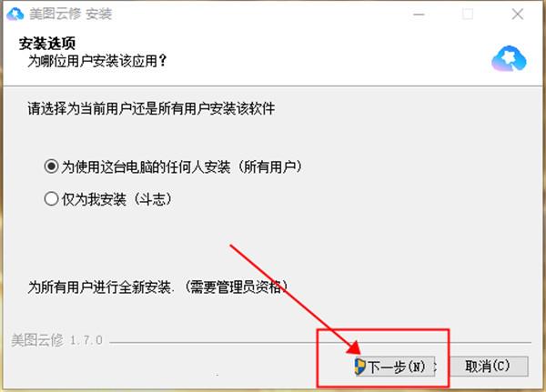Close the 美图云修 安装 window
Image resolution: width=546 pixels, height=392 pixels.
518,15
